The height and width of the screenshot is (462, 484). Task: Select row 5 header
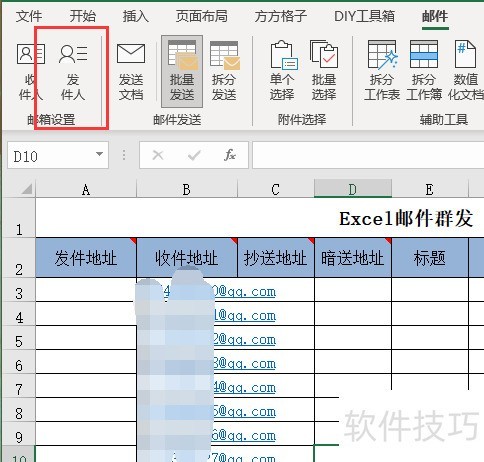tap(19, 338)
